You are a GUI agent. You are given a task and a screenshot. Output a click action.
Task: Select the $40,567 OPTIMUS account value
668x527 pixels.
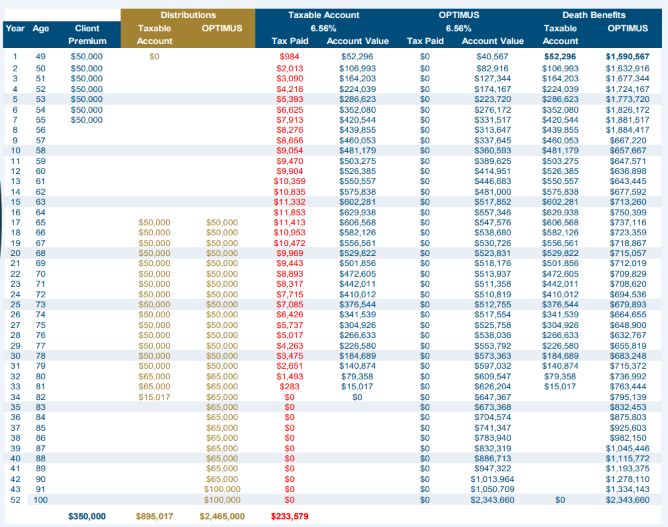493,58
